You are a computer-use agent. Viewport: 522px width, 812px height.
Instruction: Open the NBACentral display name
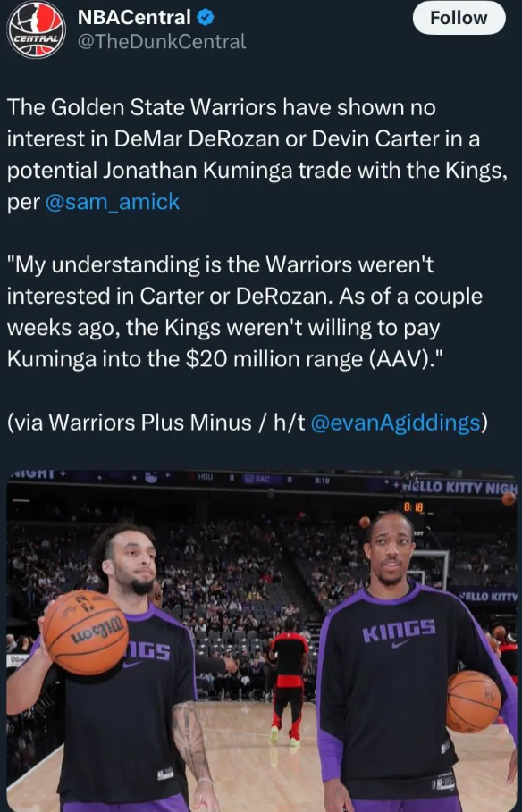click(134, 18)
